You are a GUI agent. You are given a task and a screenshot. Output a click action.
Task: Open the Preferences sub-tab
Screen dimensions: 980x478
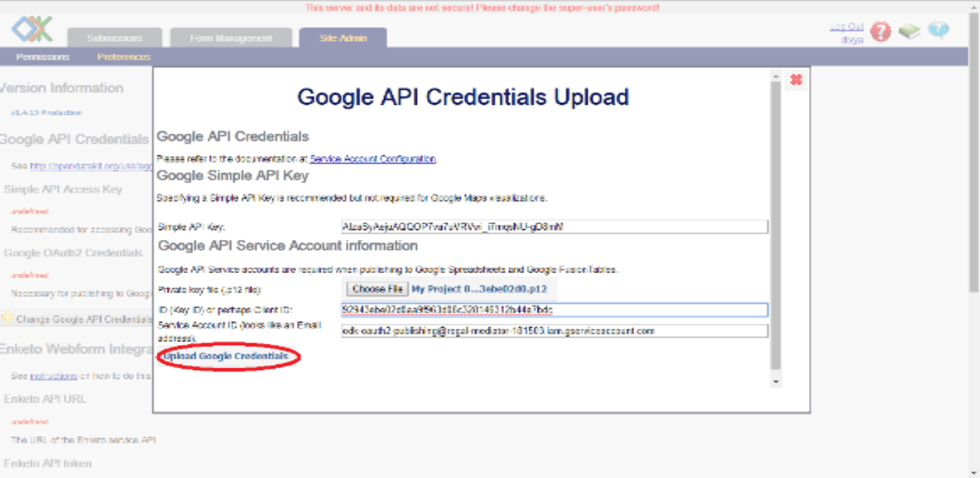[x=124, y=57]
